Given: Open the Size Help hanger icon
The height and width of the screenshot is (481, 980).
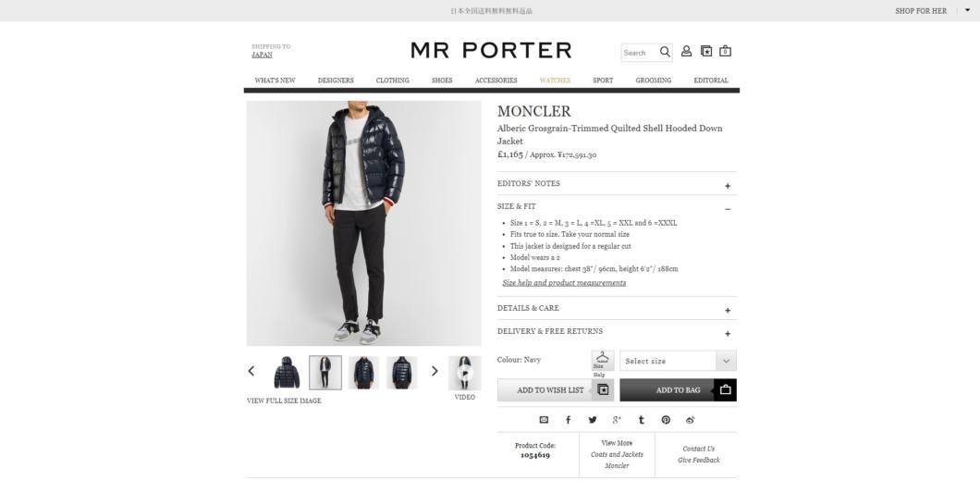Looking at the screenshot, I should click(x=603, y=361).
